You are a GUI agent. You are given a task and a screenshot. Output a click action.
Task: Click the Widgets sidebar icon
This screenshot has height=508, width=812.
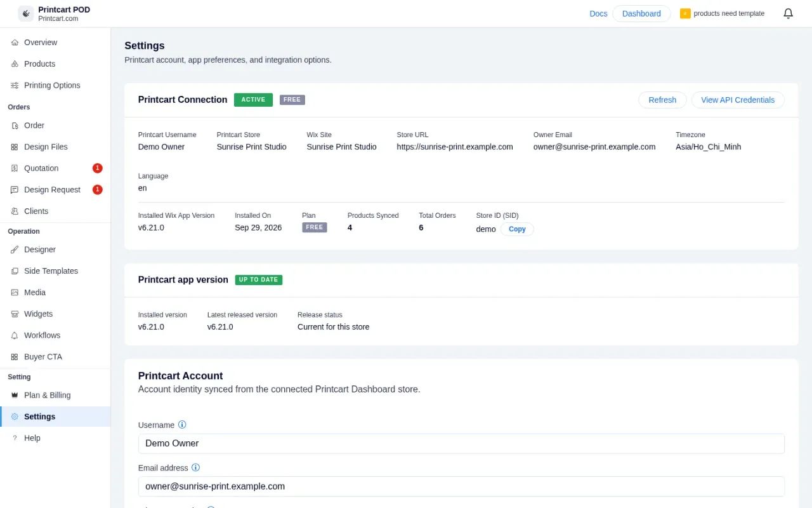tap(15, 314)
